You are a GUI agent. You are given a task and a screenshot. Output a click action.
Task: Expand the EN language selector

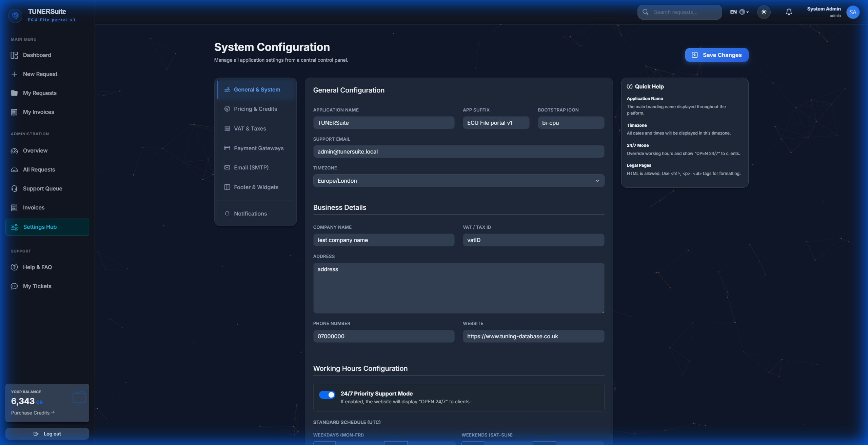point(739,12)
